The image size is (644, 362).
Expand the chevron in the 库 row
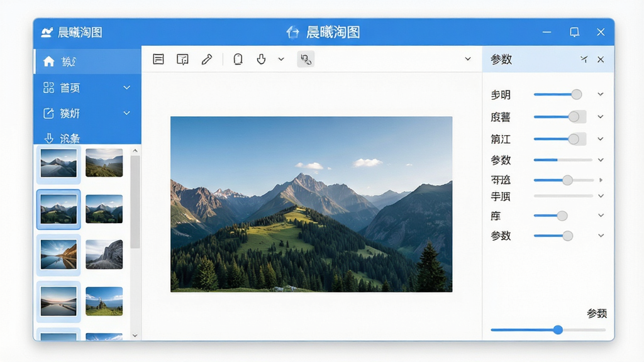tap(601, 216)
